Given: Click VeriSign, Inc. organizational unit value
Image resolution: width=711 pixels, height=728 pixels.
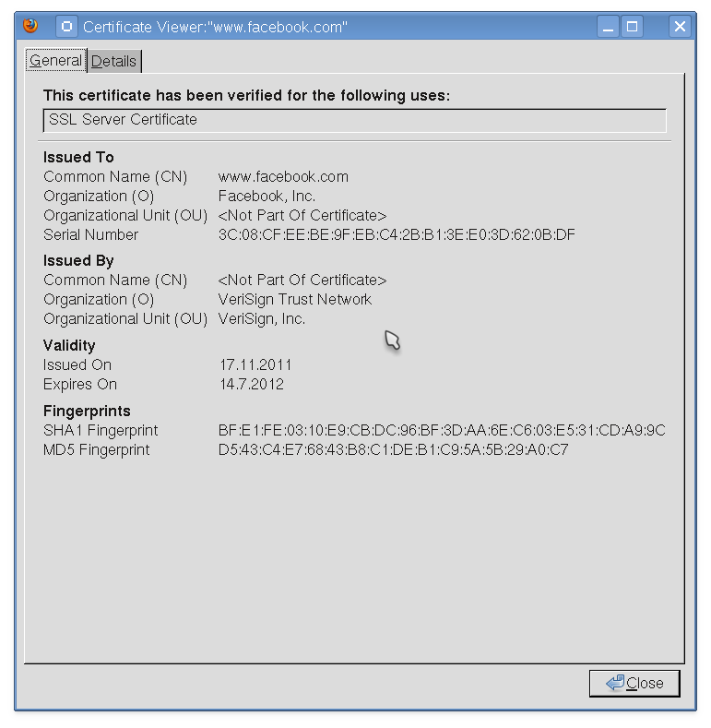Looking at the screenshot, I should point(262,319).
